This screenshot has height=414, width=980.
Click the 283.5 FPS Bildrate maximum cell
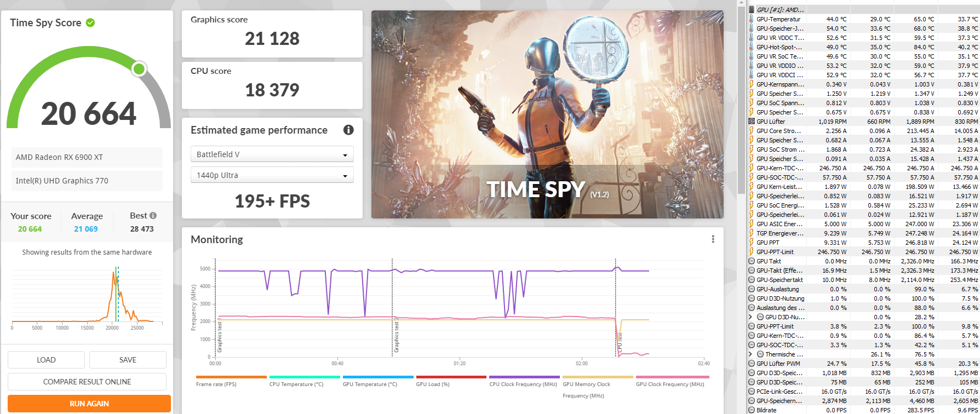pyautogui.click(x=922, y=410)
